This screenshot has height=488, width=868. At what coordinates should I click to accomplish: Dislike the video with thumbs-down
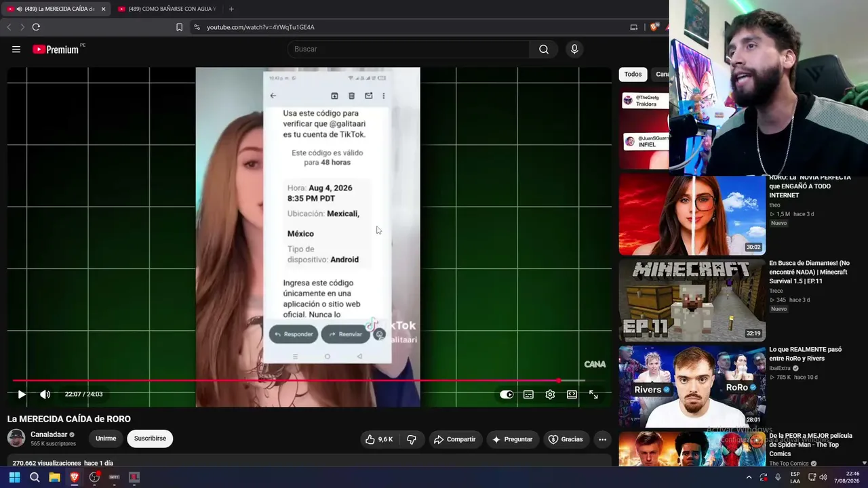412,439
